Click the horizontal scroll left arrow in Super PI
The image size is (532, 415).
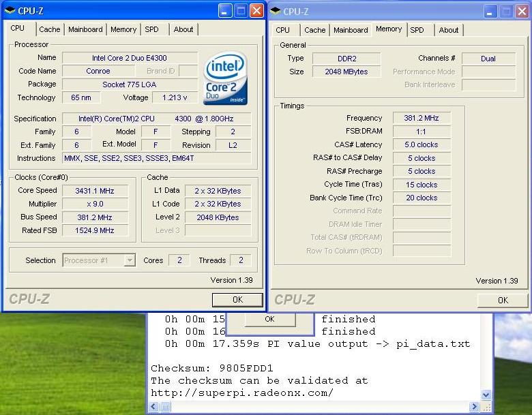153,407
